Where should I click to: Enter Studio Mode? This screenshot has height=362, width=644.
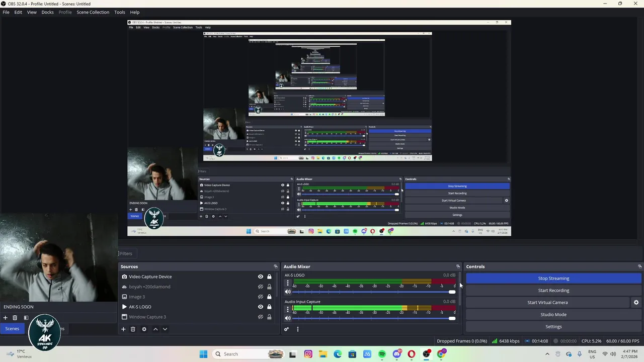point(553,315)
